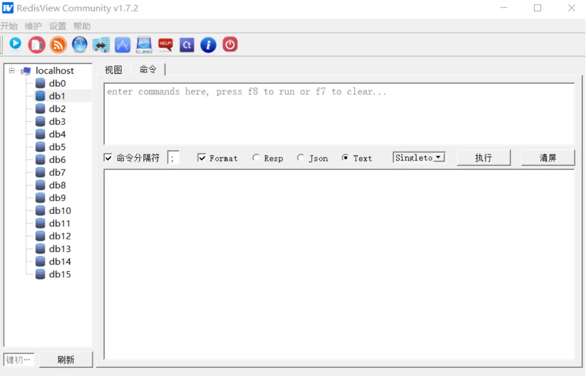Toggle the Format checkbox
This screenshot has width=588, height=376.
coord(202,158)
